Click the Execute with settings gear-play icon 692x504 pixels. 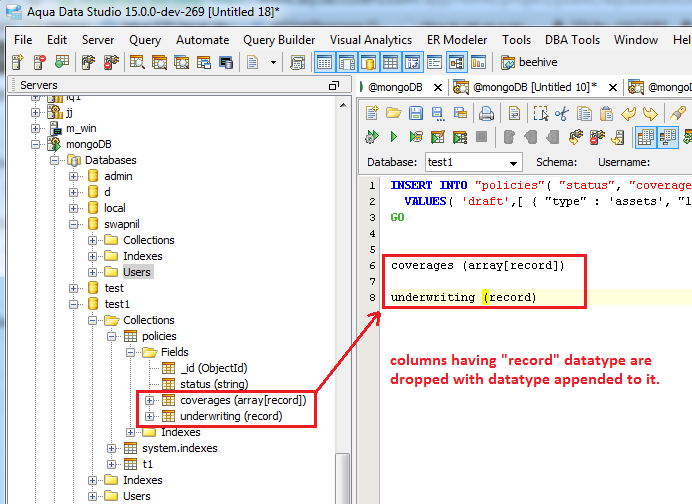tap(372, 137)
